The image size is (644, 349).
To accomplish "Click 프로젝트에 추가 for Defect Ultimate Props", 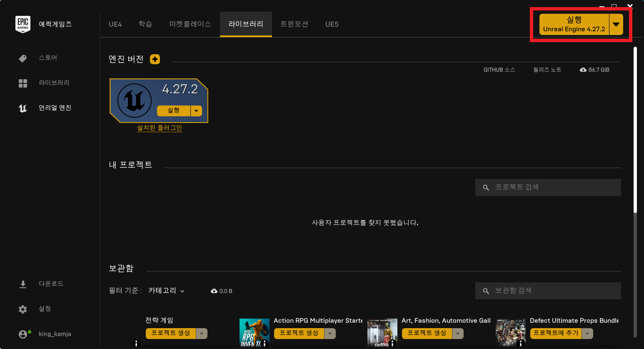I will (x=556, y=333).
